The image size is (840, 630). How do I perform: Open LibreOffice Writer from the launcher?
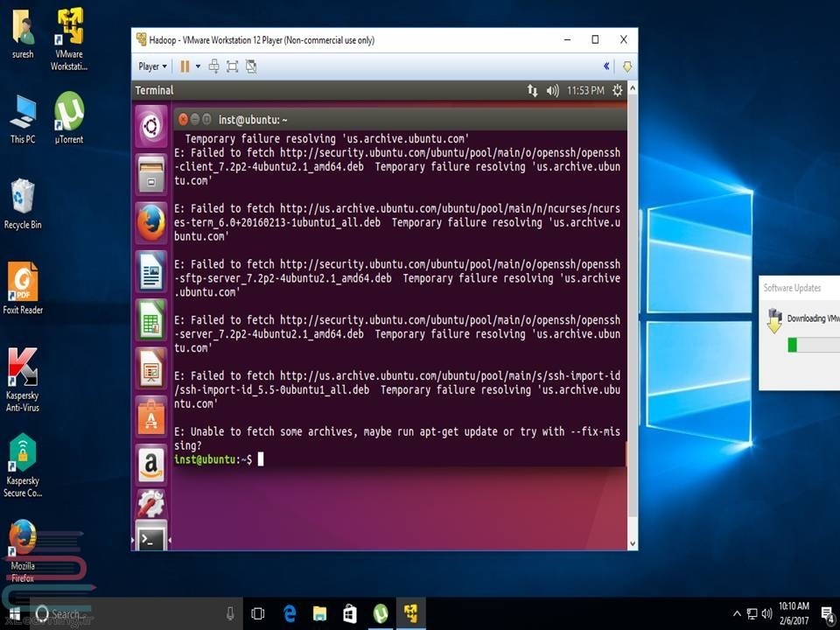[x=150, y=271]
